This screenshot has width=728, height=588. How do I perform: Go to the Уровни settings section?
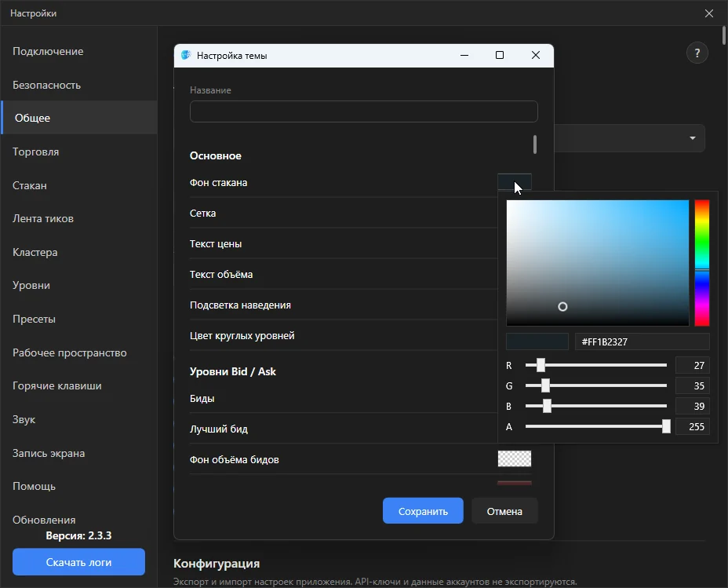tap(79, 286)
